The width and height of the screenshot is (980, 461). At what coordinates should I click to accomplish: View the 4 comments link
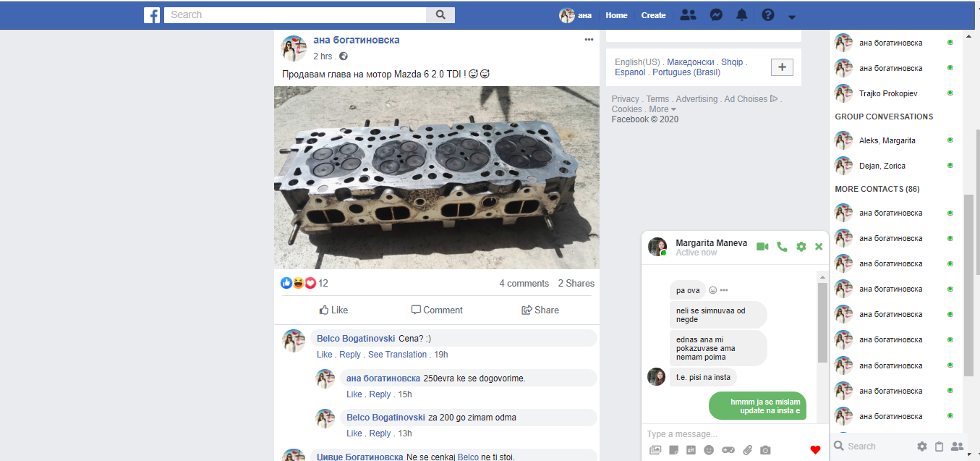click(524, 284)
